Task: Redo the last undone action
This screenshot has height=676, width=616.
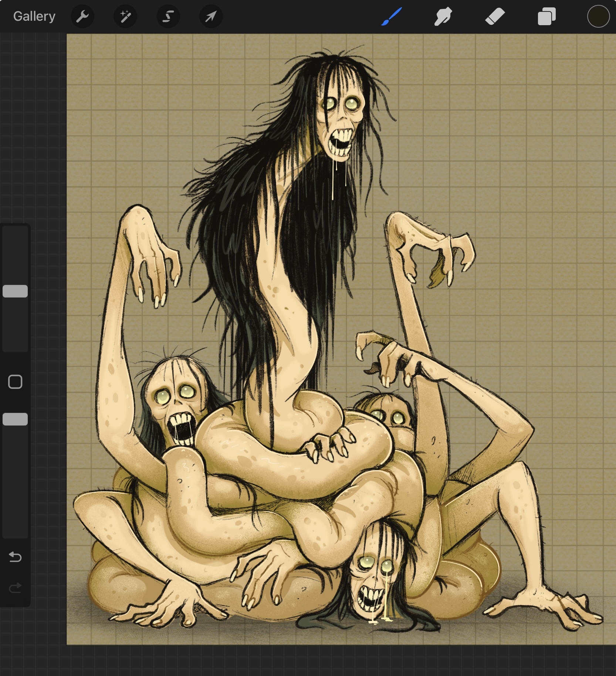Action: click(x=15, y=588)
